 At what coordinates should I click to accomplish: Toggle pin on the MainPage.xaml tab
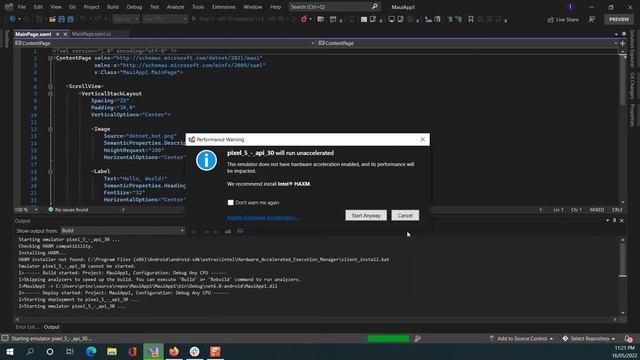click(x=58, y=34)
